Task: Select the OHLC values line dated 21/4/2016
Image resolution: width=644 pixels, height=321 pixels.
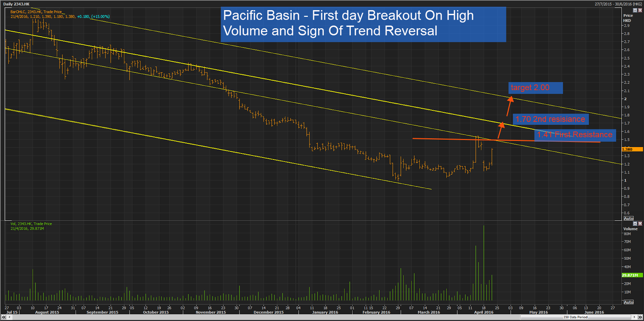Action: 60,17
